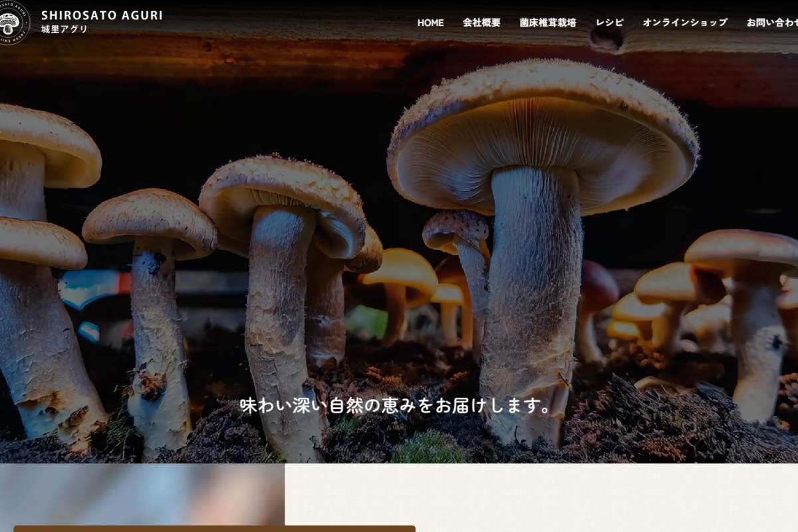Open the お問い合わせ contact page
Viewport: 798px width, 532px height.
coord(773,23)
